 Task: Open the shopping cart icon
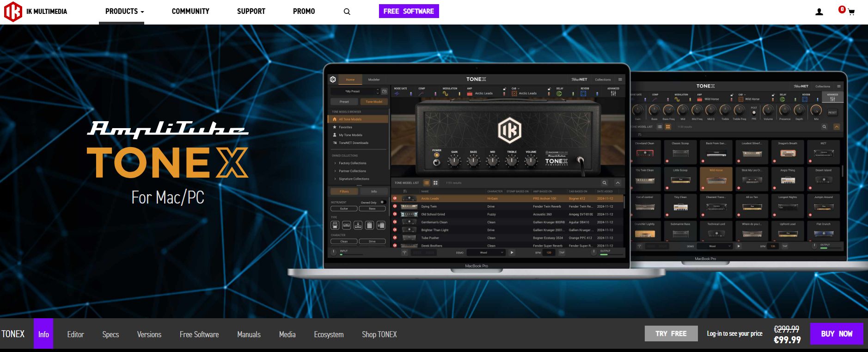tap(850, 12)
